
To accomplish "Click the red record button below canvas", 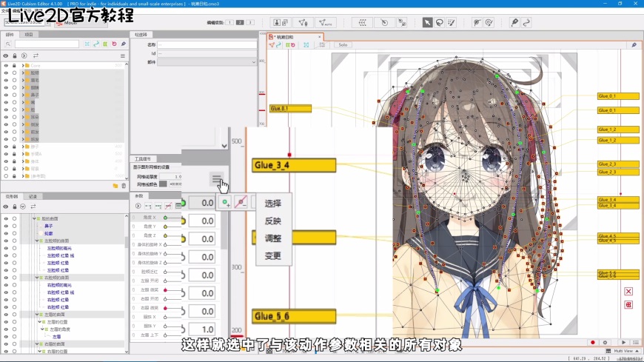I will (593, 342).
